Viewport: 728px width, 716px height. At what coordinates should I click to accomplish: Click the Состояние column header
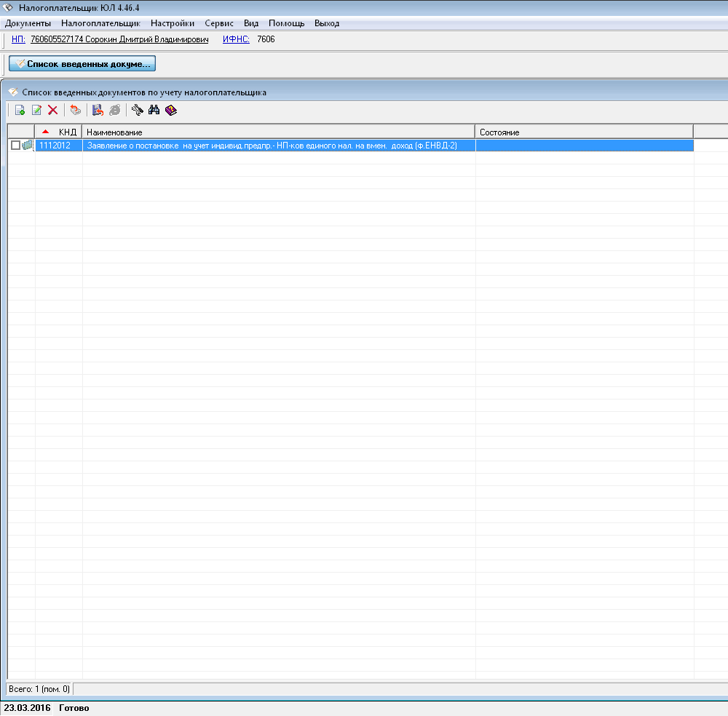tap(584, 132)
